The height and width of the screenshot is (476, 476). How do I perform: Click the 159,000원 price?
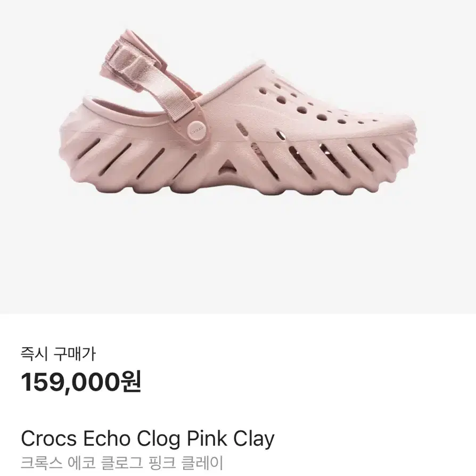pos(81,382)
